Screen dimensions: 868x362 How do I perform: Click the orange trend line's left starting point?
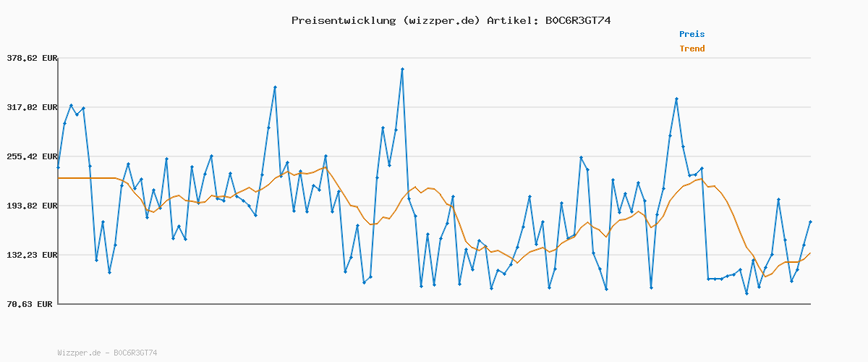click(58, 178)
